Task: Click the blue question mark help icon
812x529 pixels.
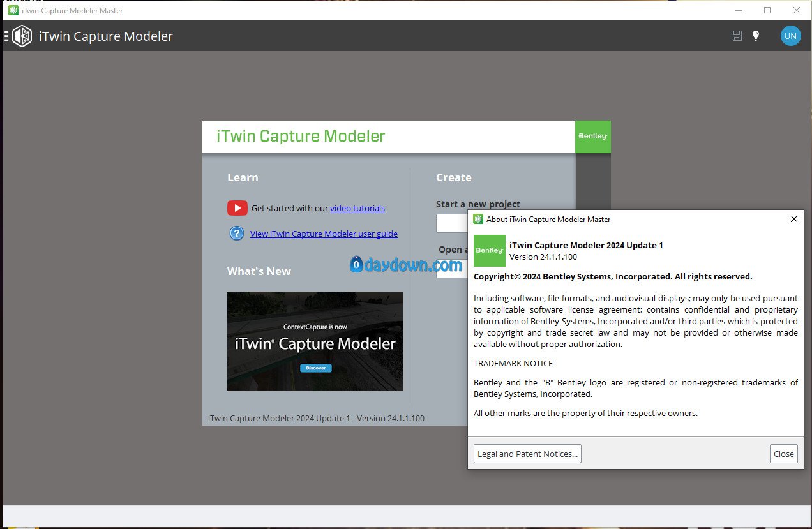Action: coord(237,234)
